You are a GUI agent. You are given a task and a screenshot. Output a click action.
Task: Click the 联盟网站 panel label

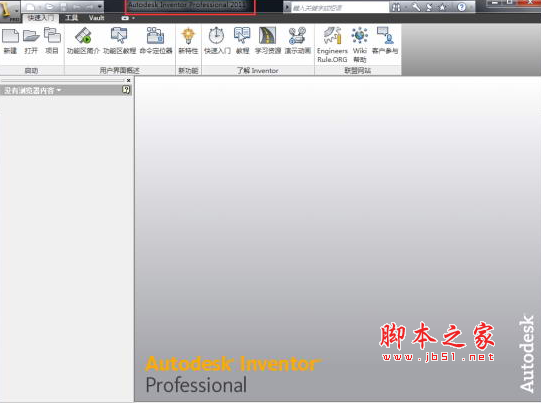point(357,71)
